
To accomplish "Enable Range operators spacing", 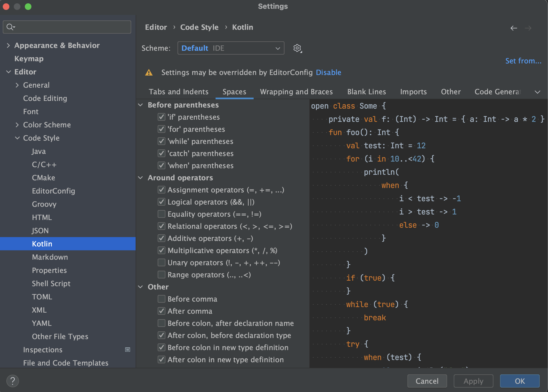I will pos(162,275).
